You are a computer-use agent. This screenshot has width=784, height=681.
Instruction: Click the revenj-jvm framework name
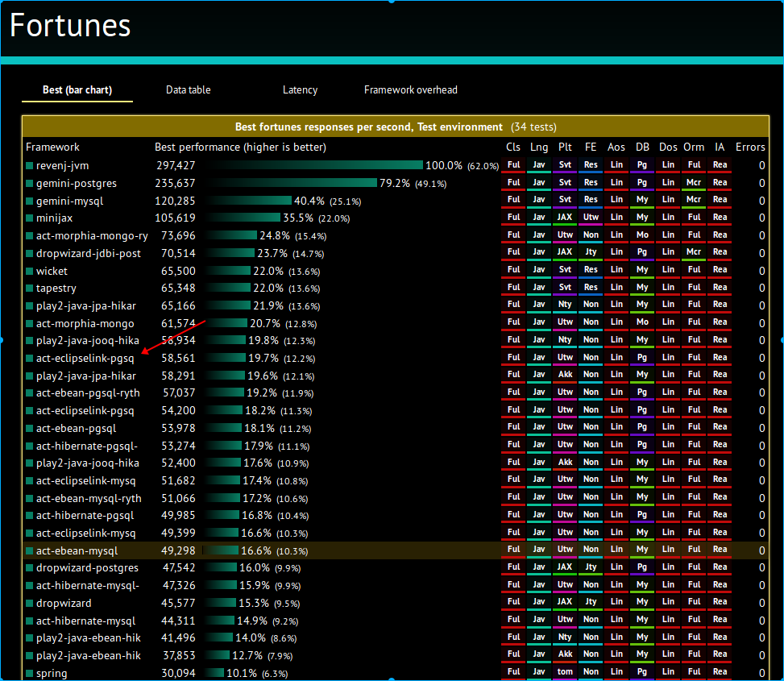[x=63, y=165]
